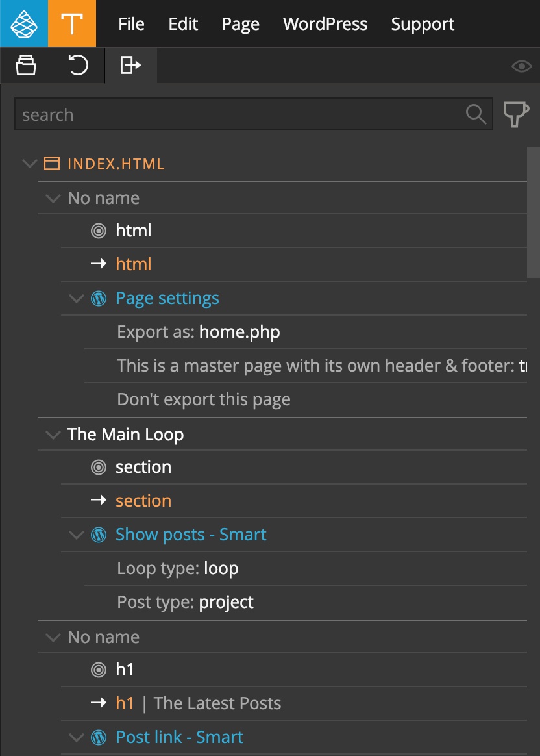Collapse Show posts - Smart action
Screen dimensions: 540x756
[76, 535]
